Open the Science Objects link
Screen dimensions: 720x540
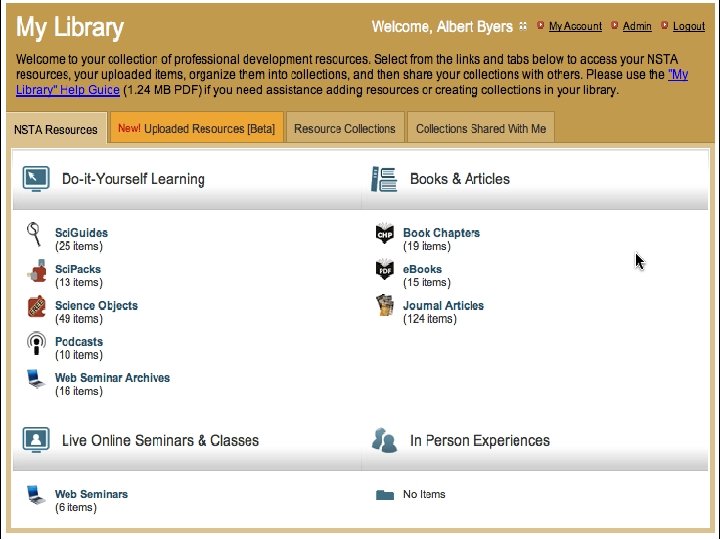[96, 305]
